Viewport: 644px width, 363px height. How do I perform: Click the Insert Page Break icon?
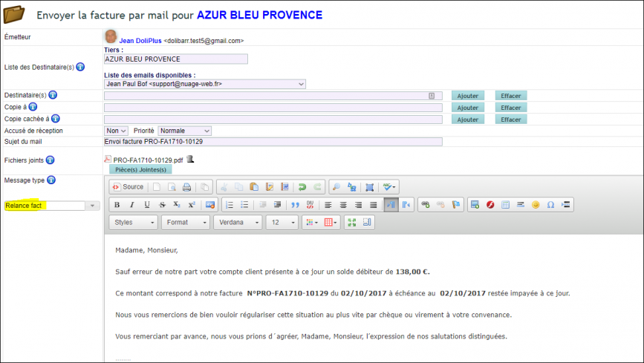(x=565, y=204)
